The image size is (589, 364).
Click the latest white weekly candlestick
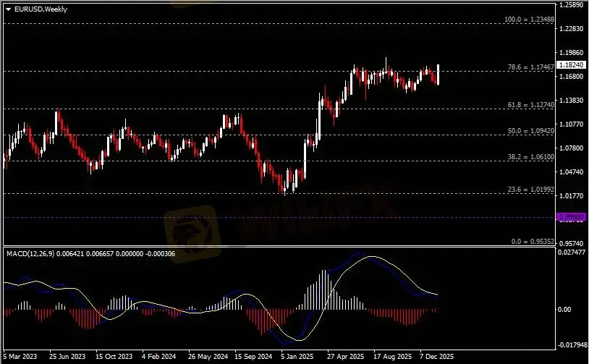point(438,75)
